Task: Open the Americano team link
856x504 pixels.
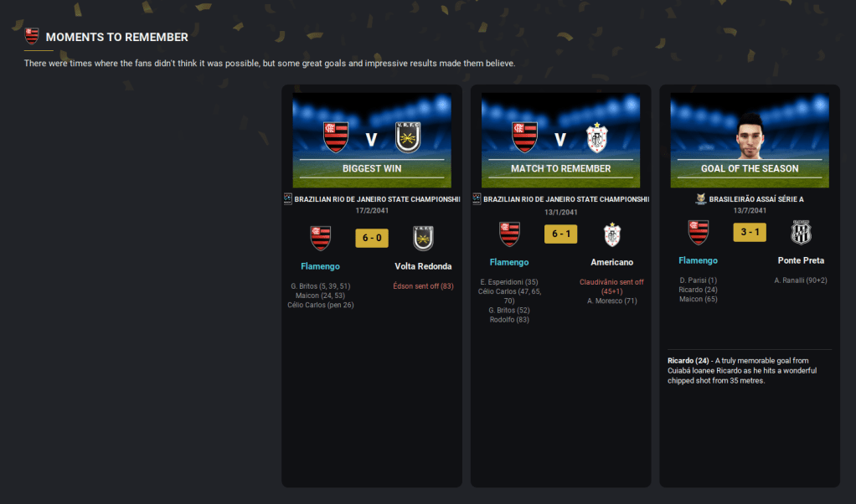Action: coord(612,262)
